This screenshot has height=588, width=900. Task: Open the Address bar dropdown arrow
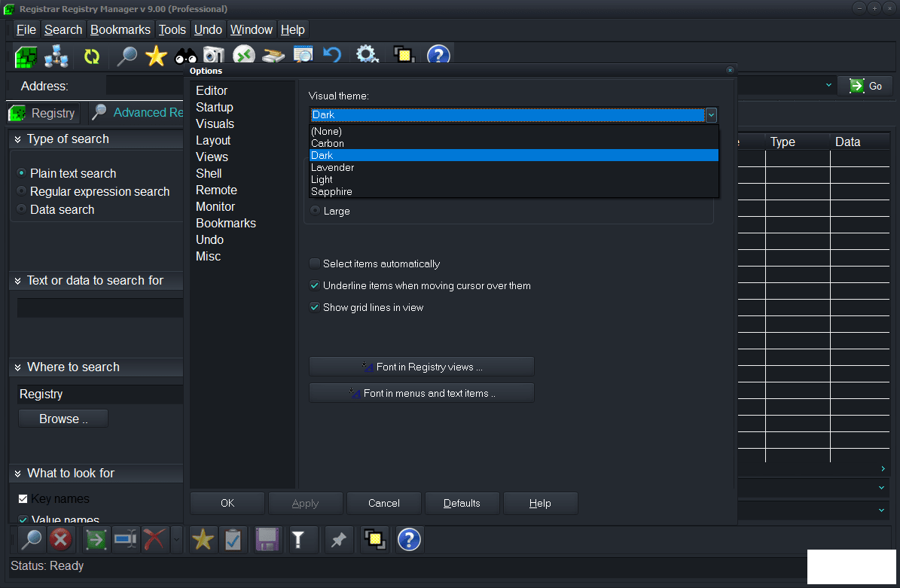(x=828, y=85)
